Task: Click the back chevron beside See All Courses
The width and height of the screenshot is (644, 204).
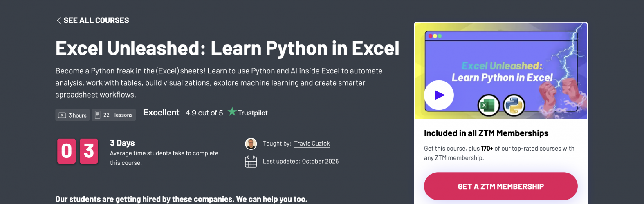Action: point(58,20)
